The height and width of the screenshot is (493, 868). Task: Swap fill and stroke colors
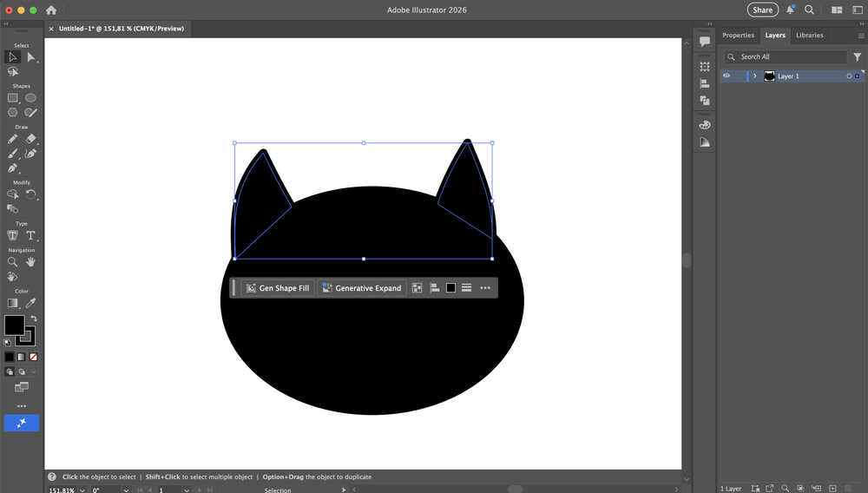(34, 319)
